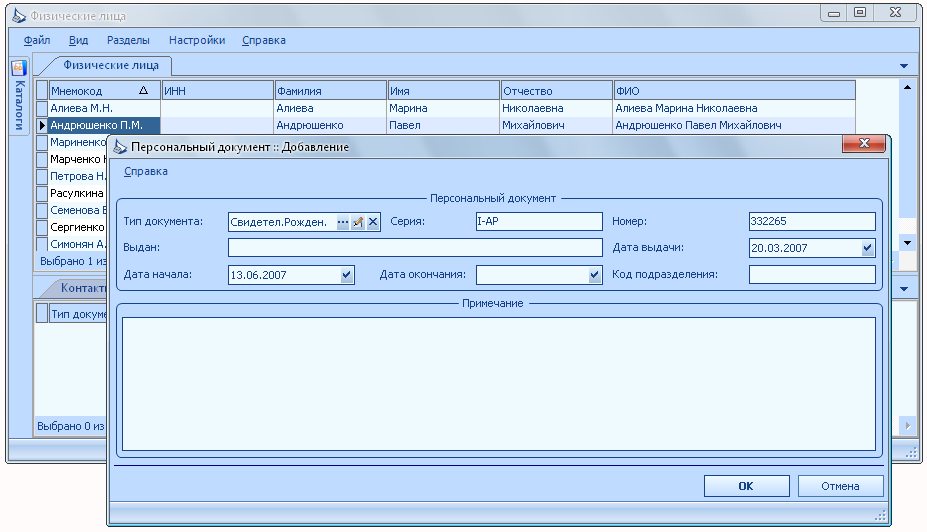Click the app icon in dialog title bar

point(120,147)
